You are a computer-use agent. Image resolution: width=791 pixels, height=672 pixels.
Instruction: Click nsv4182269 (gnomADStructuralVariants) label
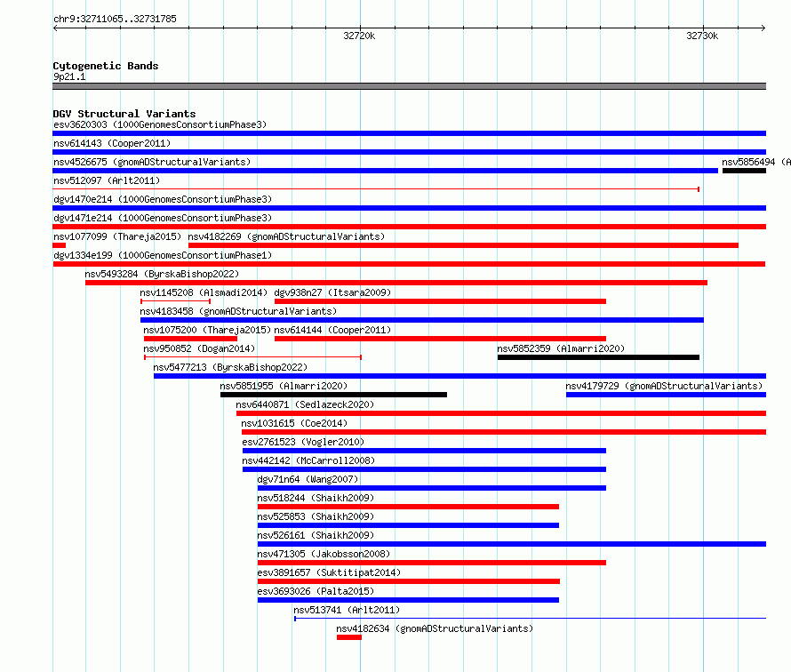[286, 236]
